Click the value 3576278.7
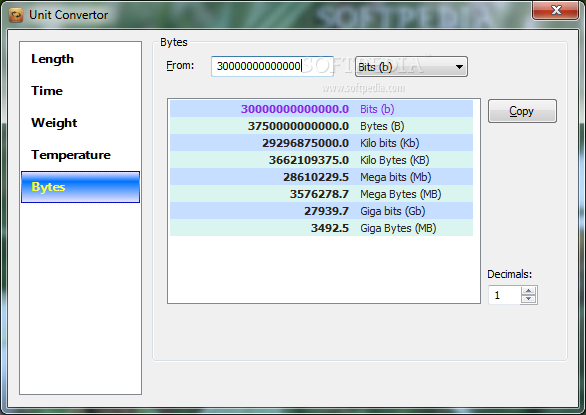The image size is (586, 415). 319,194
